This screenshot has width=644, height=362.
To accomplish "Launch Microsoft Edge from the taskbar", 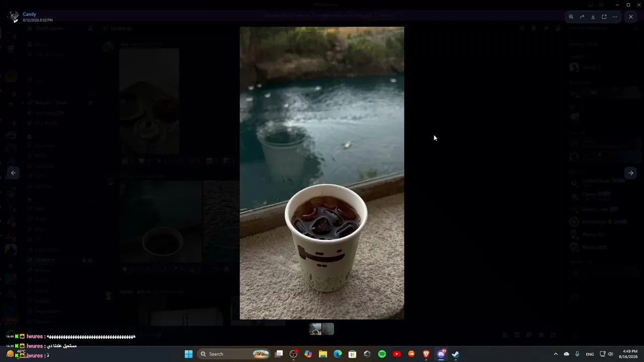I will pyautogui.click(x=338, y=354).
